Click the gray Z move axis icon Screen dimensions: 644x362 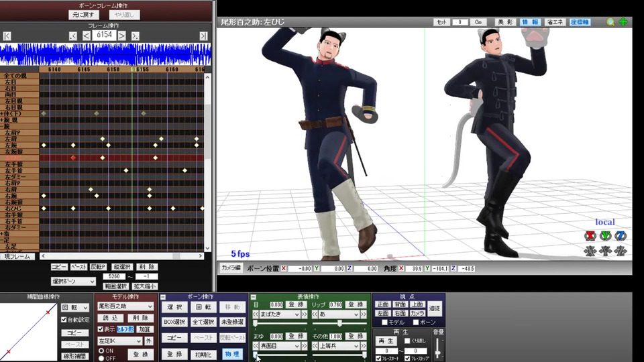pos(621,251)
